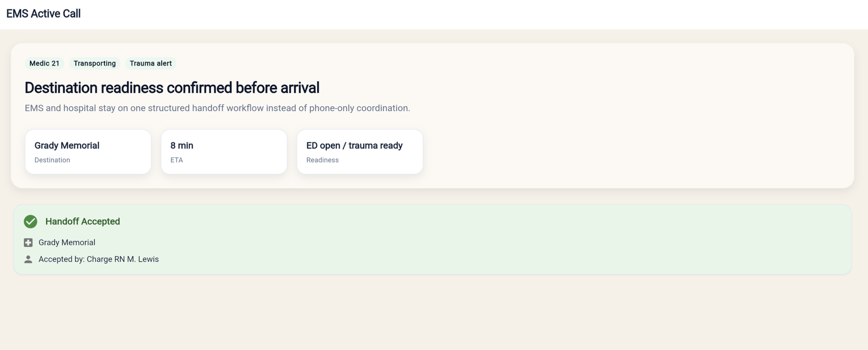
Task: Select the Destination label under Grady Memorial
Action: click(52, 160)
